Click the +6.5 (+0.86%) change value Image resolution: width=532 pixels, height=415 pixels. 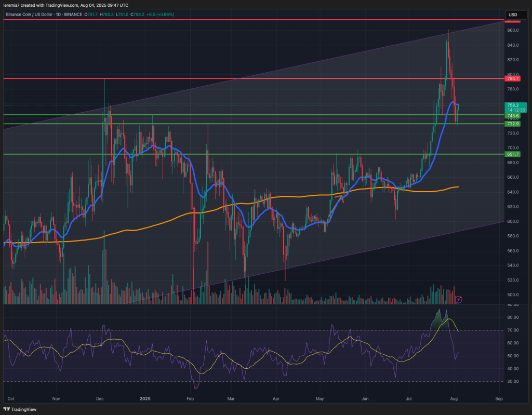pos(161,15)
